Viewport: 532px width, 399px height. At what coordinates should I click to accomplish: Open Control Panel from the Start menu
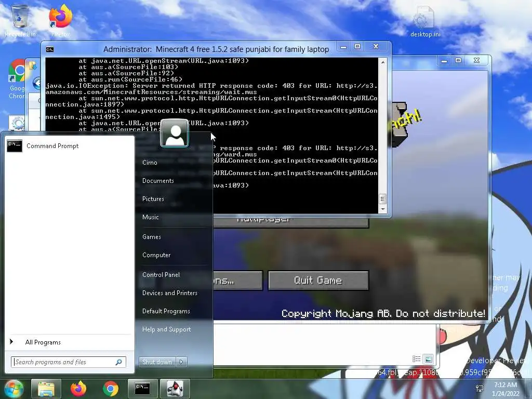click(x=161, y=275)
